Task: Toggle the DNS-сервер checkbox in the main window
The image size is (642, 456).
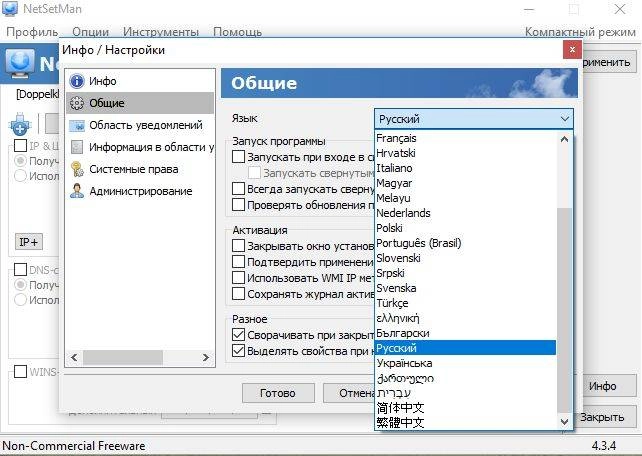Action: [20, 269]
